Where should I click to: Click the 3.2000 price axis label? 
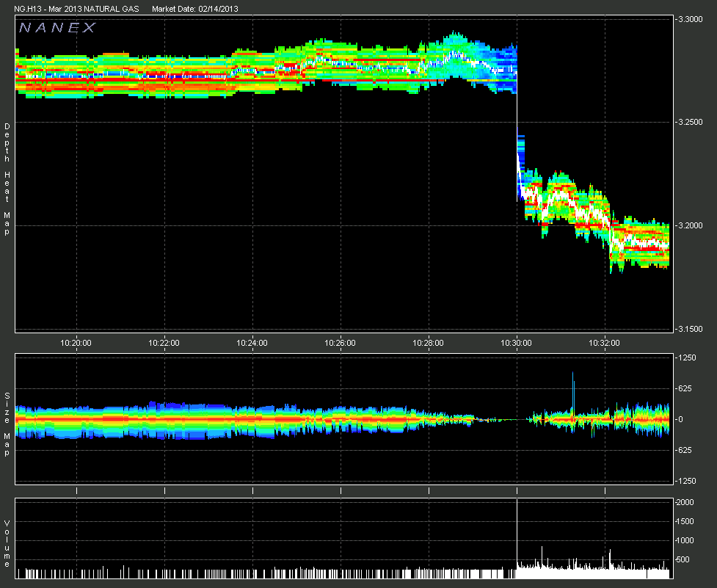[x=690, y=225]
